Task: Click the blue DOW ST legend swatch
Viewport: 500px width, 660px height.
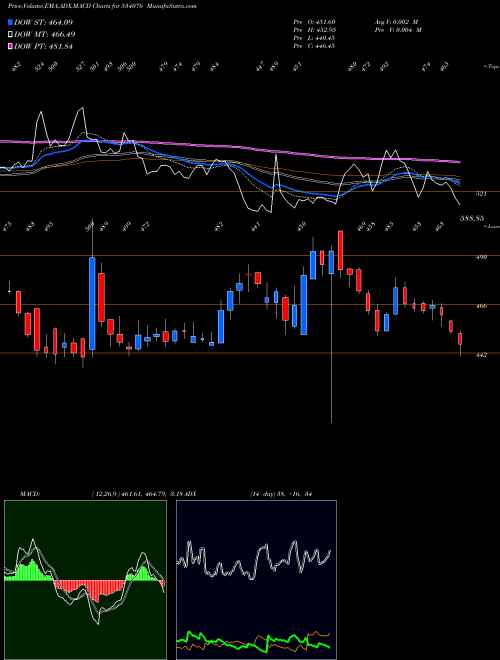Action: tap(10, 22)
